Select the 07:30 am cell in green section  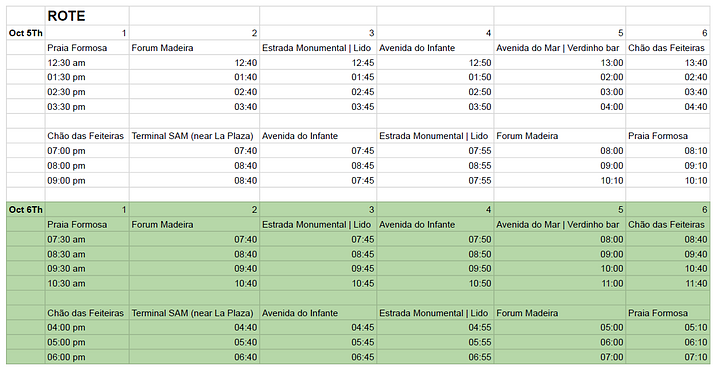coord(87,239)
